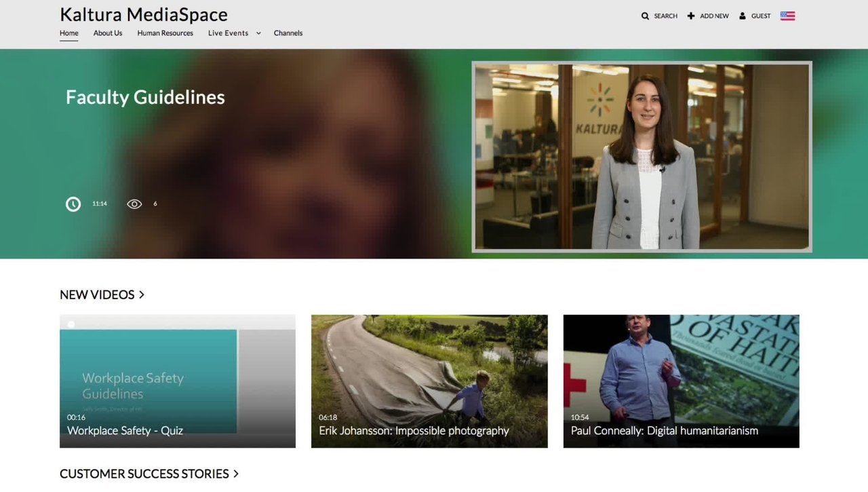Click the 10:54 duration label

pos(580,417)
